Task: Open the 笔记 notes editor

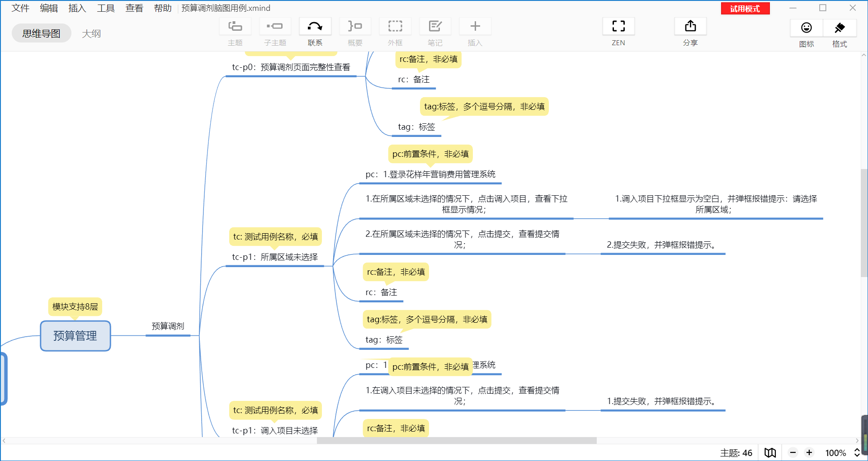Action: (x=434, y=32)
